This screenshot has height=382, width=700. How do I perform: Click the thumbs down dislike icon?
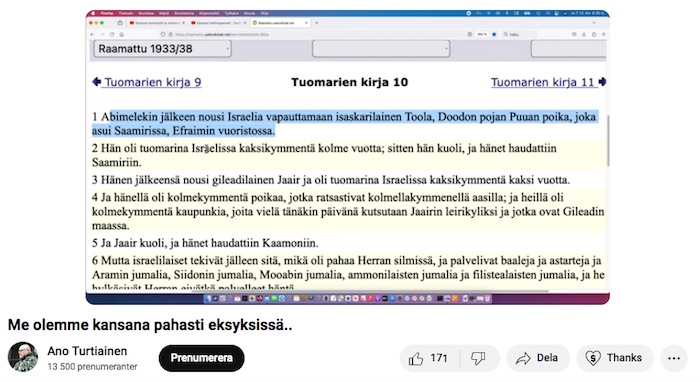pyautogui.click(x=479, y=358)
